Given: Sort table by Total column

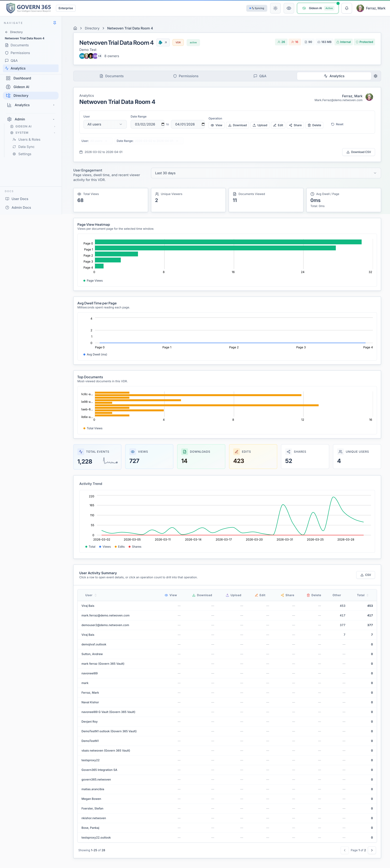Looking at the screenshot, I should 363,595.
